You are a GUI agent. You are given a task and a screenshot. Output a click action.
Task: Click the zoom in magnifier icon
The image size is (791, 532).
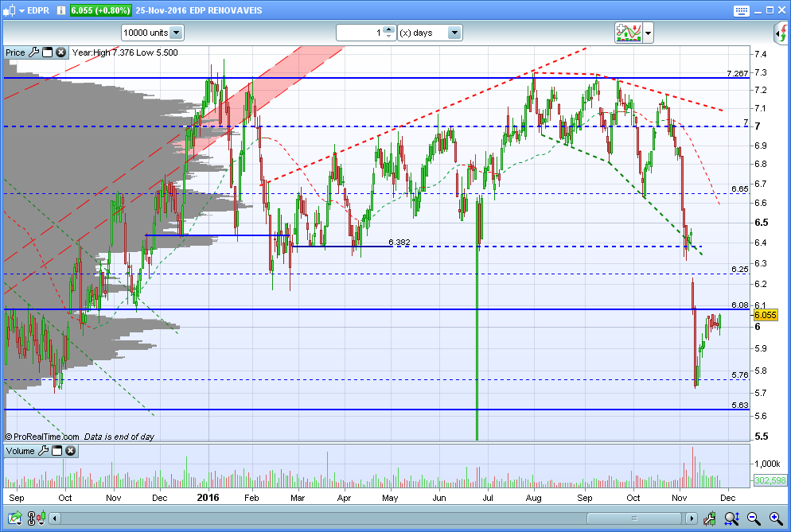tap(776, 518)
